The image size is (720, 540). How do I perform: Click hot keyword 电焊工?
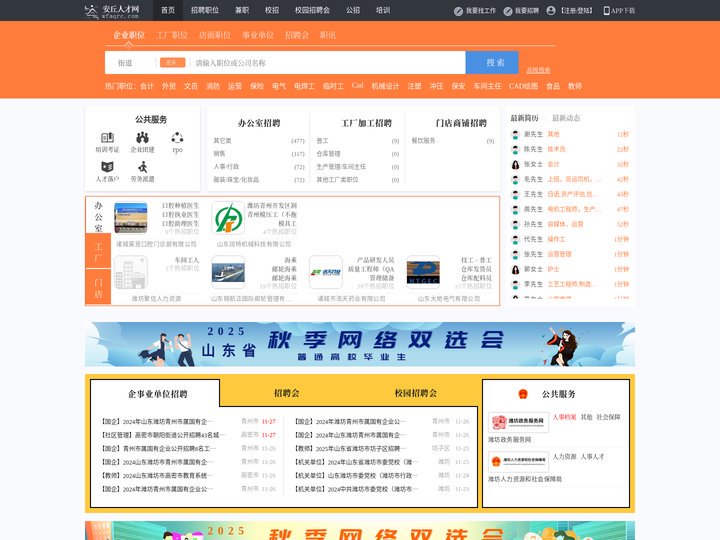click(x=304, y=86)
